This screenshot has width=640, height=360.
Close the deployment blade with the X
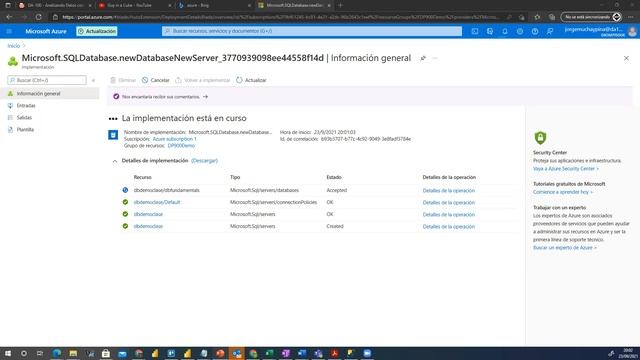pyautogui.click(x=626, y=58)
